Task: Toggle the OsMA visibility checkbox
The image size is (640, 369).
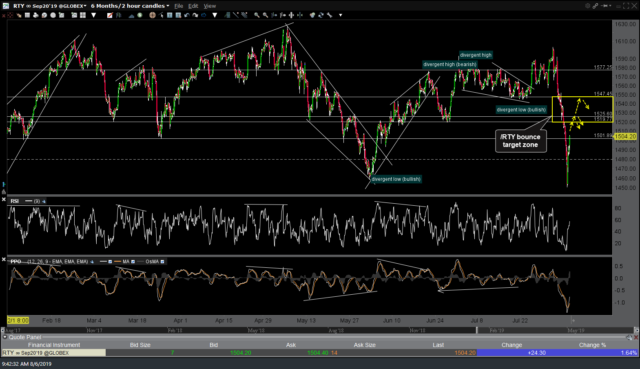Action: click(162, 262)
